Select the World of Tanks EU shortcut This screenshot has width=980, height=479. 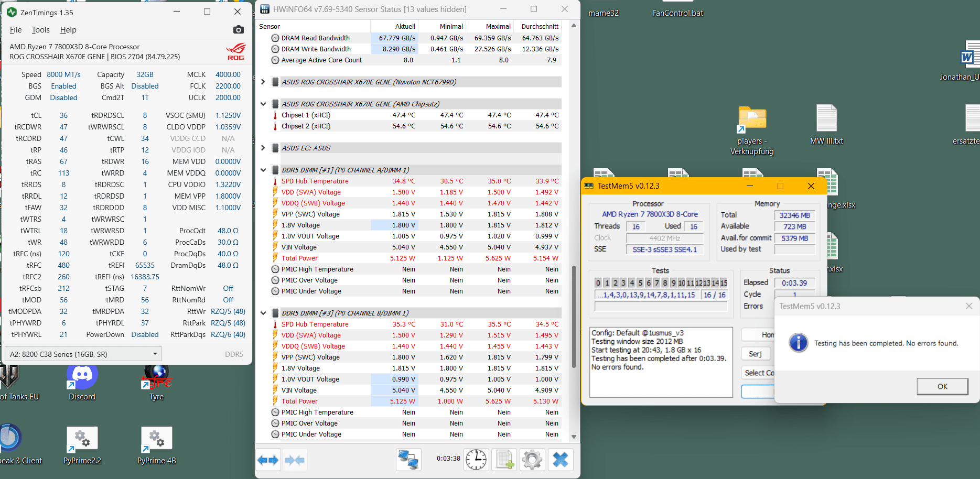click(x=19, y=383)
